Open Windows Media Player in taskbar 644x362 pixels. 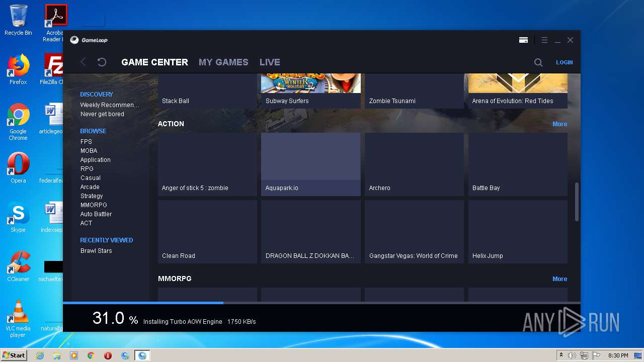[74, 355]
